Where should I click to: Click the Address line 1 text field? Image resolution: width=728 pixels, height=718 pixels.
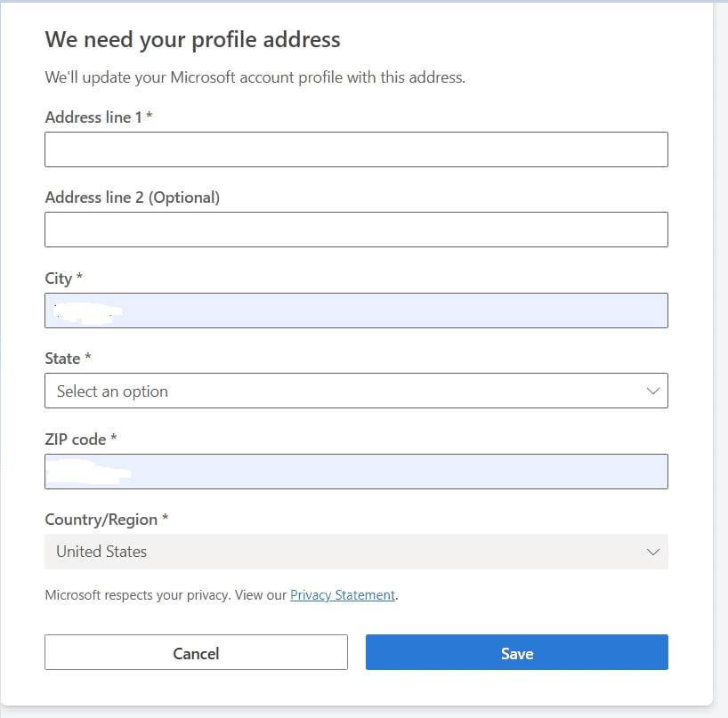tap(356, 149)
